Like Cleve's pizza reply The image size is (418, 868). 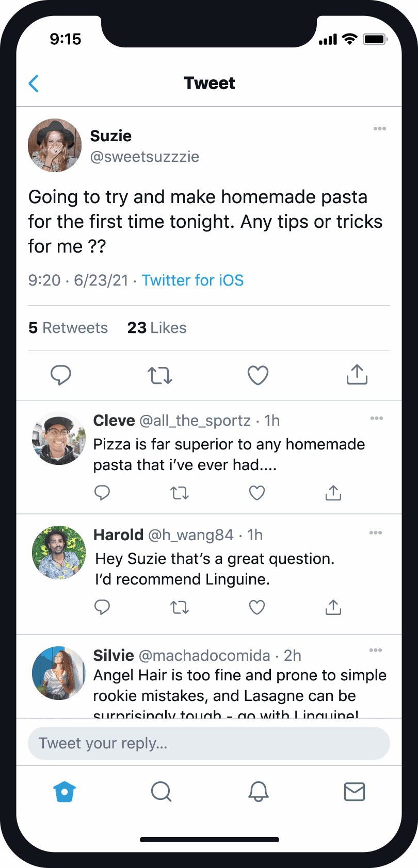257,493
